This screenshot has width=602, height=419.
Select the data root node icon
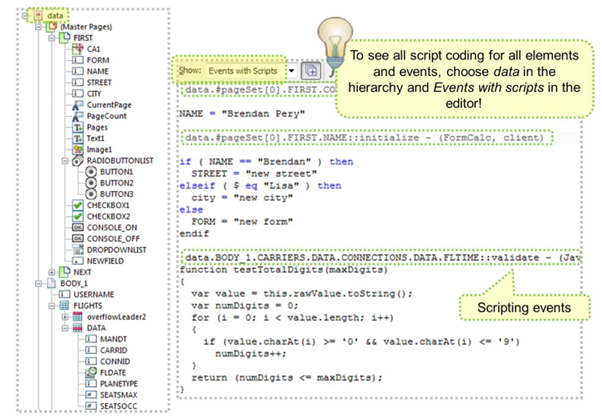[x=37, y=17]
